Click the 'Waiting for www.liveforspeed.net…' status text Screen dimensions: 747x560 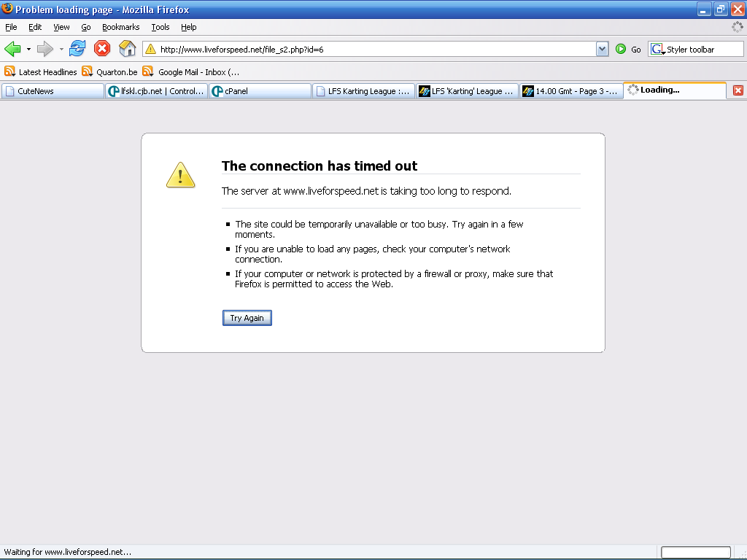coord(68,553)
